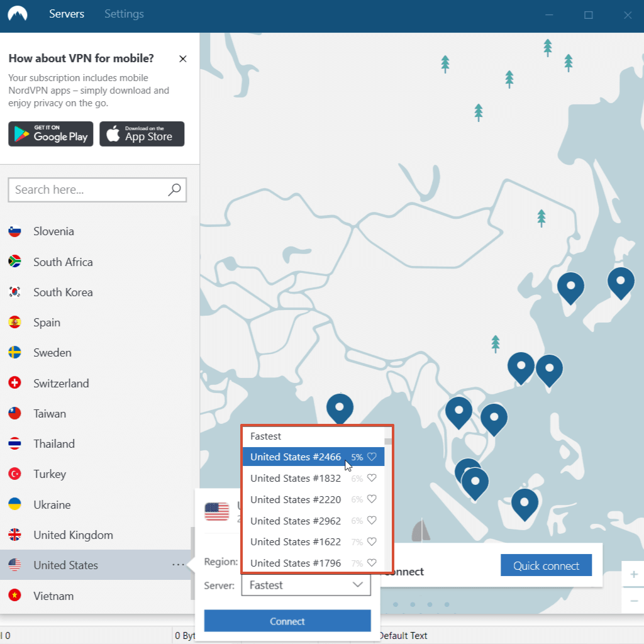
Task: Close the NordVPN window
Action: tap(628, 15)
